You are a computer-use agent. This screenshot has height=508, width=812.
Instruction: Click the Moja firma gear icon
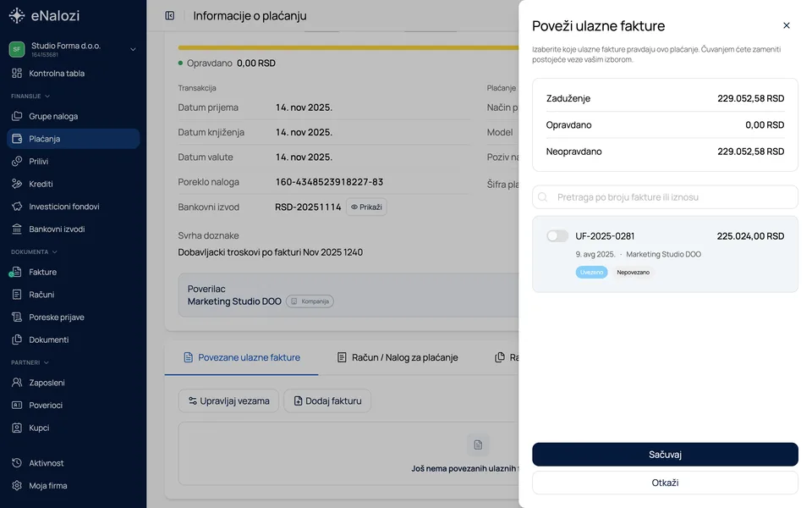pos(17,486)
